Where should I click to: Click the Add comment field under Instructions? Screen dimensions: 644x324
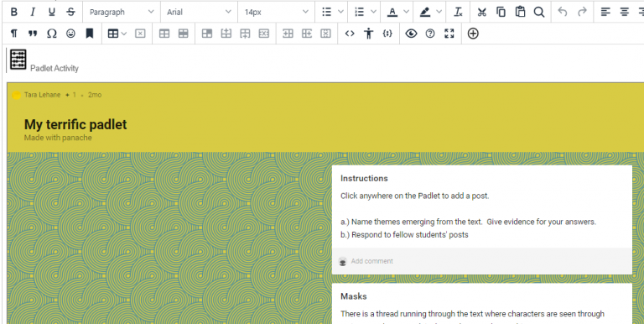(x=482, y=261)
